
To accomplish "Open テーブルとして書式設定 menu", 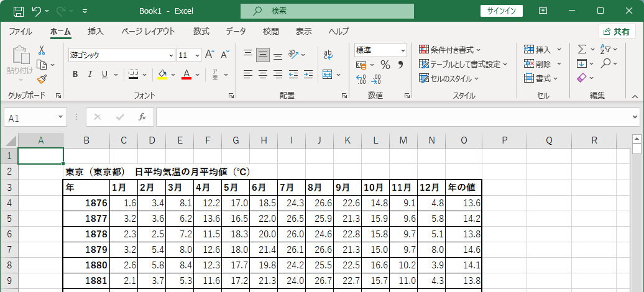I will coord(463,65).
